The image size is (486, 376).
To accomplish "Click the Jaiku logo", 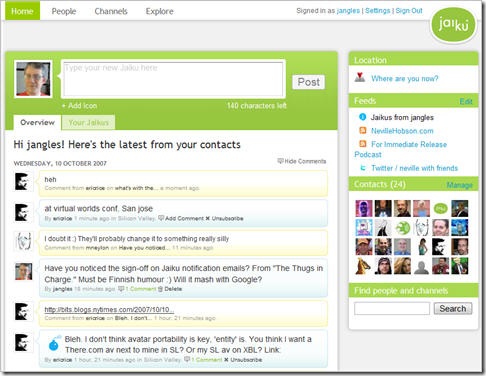I will (x=453, y=24).
